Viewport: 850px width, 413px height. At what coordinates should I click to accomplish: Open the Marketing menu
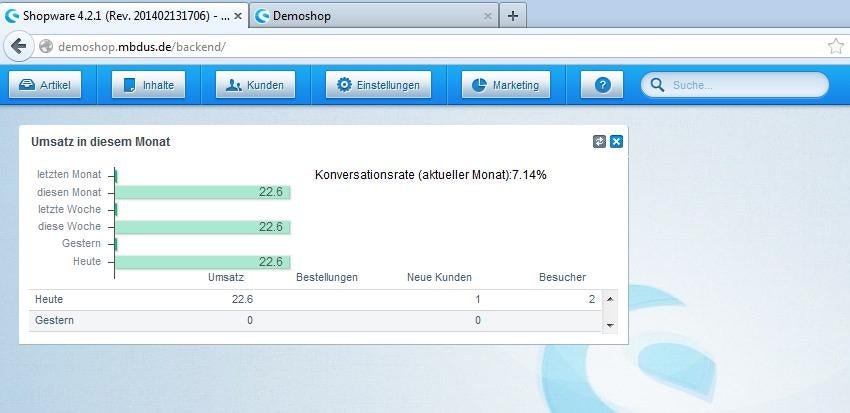click(x=506, y=85)
